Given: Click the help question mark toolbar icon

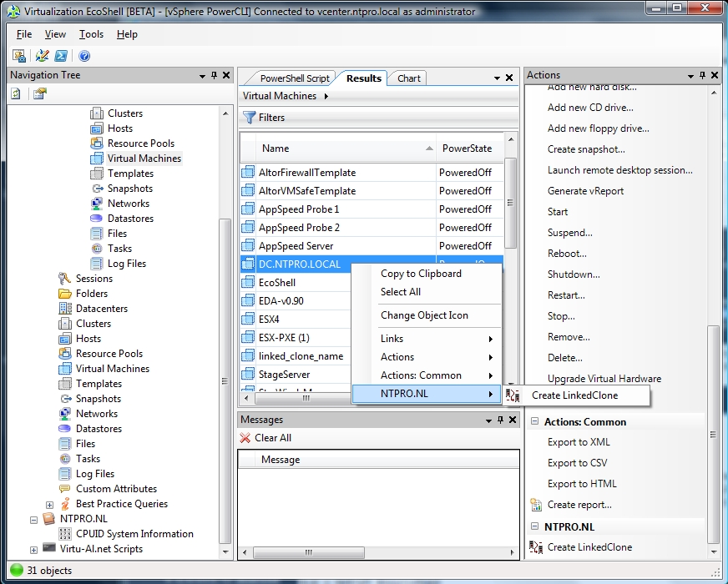Looking at the screenshot, I should tap(84, 56).
